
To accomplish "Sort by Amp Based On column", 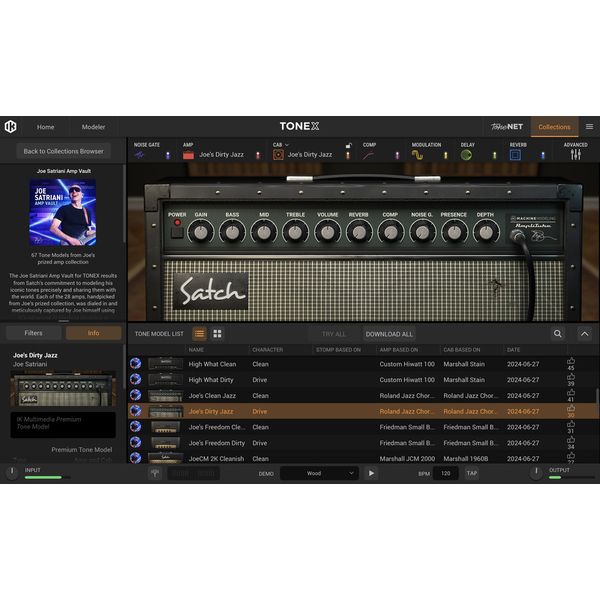I will point(399,350).
